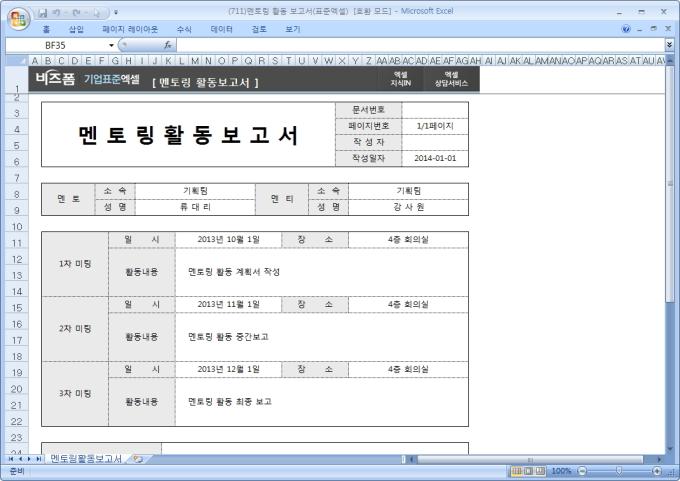Click the zoom out minus button

tap(582, 471)
